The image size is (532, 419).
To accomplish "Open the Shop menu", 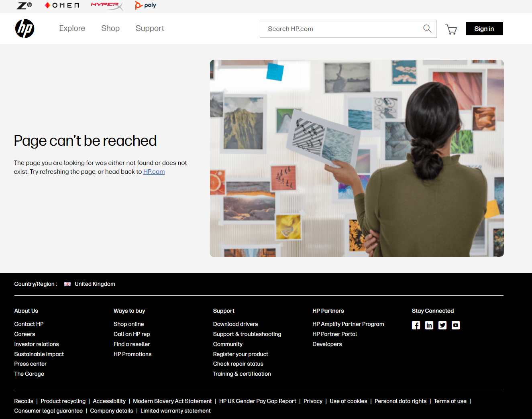I will click(110, 28).
